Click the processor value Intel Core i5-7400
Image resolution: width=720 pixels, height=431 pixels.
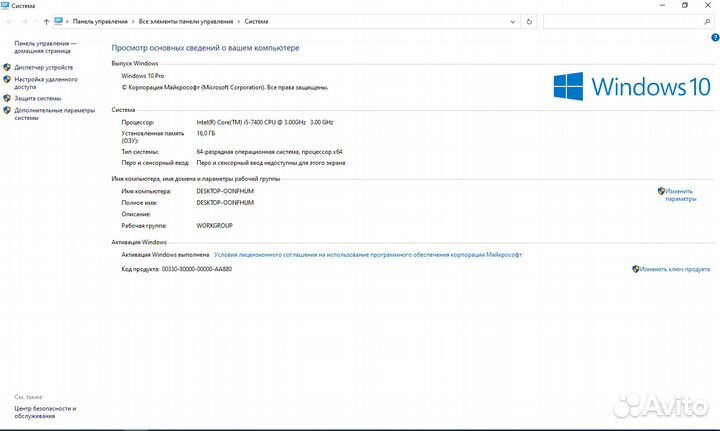(265, 123)
